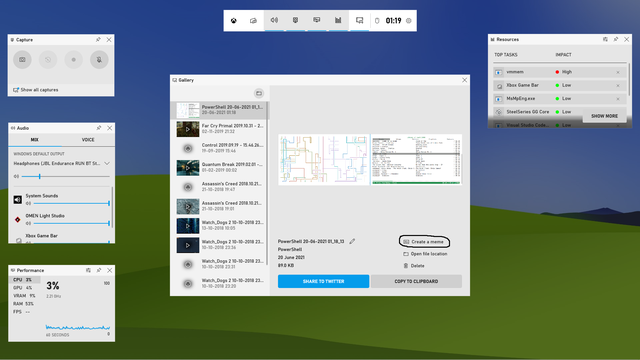640x360 pixels.
Task: Select the CPU metric in Performance
Action: [24, 280]
